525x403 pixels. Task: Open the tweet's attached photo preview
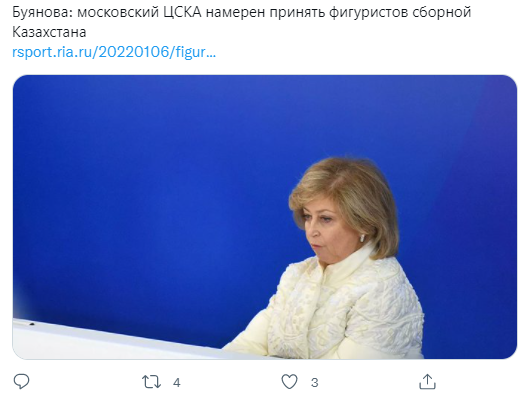pos(265,217)
